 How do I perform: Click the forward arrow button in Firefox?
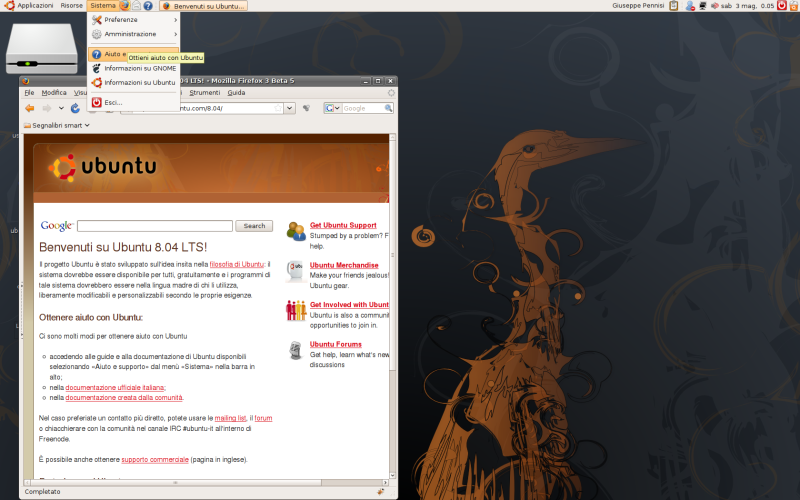click(46, 108)
